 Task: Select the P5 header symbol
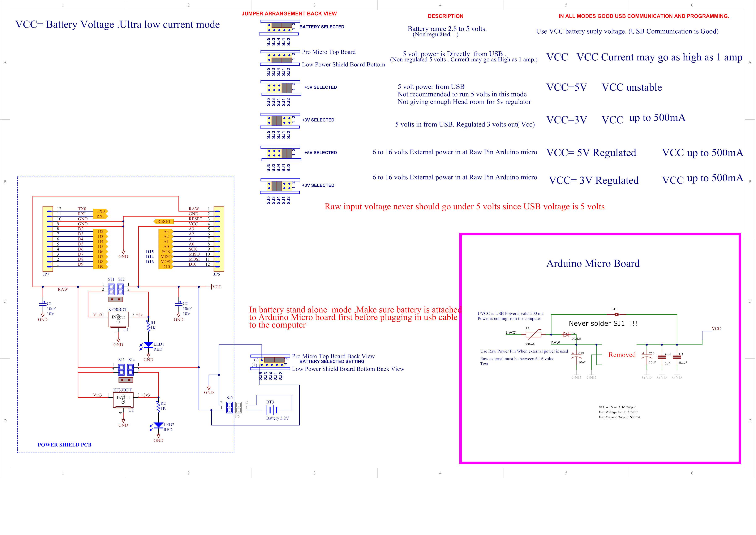(x=239, y=407)
